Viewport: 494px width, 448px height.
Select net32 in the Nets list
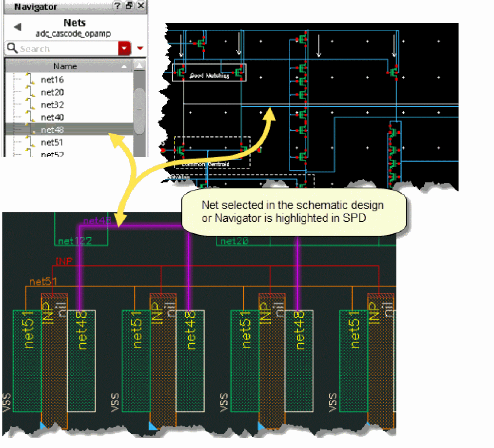52,104
